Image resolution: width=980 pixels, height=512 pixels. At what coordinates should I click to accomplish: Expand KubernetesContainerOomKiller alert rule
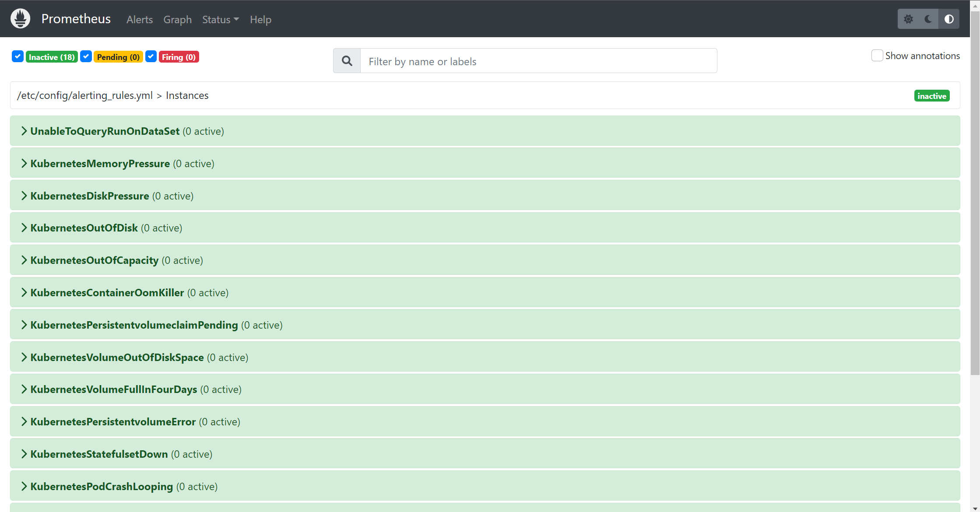(x=485, y=292)
